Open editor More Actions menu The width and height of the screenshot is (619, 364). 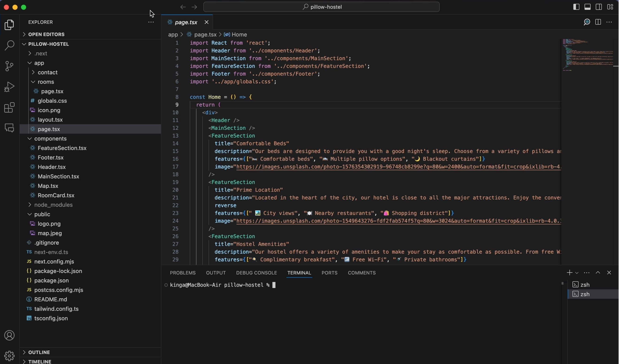click(609, 22)
